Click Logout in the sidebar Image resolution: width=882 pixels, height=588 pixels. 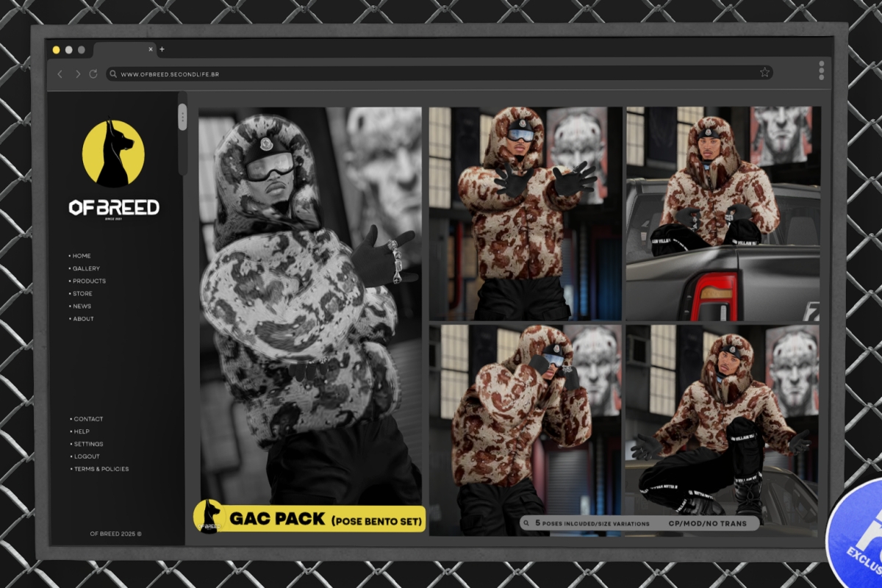(87, 456)
